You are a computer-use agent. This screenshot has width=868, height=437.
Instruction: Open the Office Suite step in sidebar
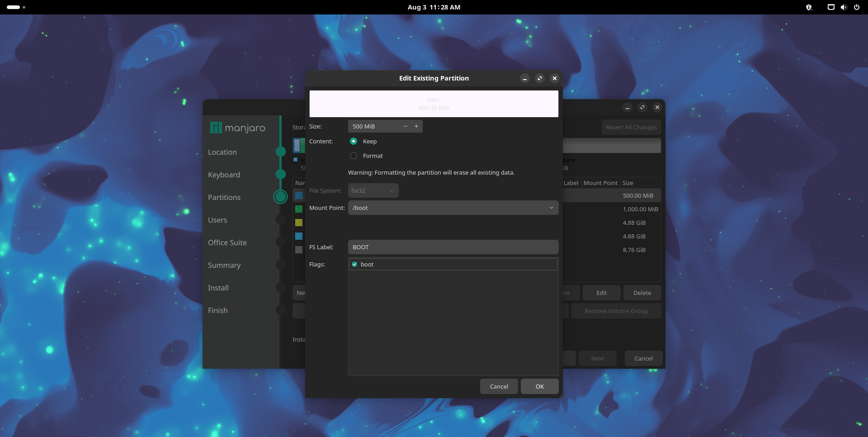[x=227, y=242]
